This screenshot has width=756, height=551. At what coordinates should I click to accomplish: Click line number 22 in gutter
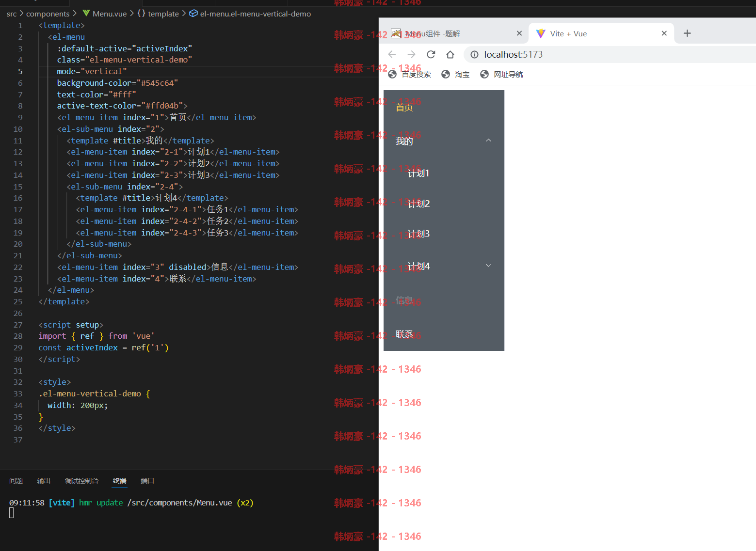18,267
